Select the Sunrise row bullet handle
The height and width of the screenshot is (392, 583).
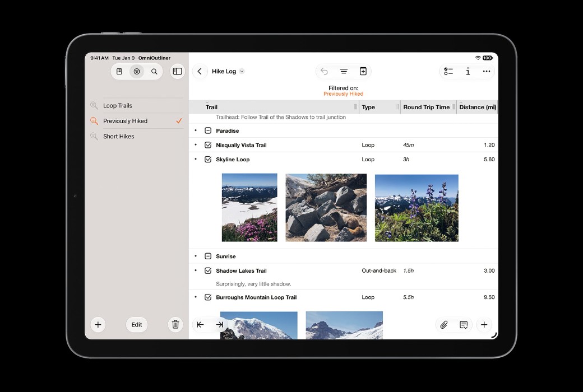[x=196, y=256]
